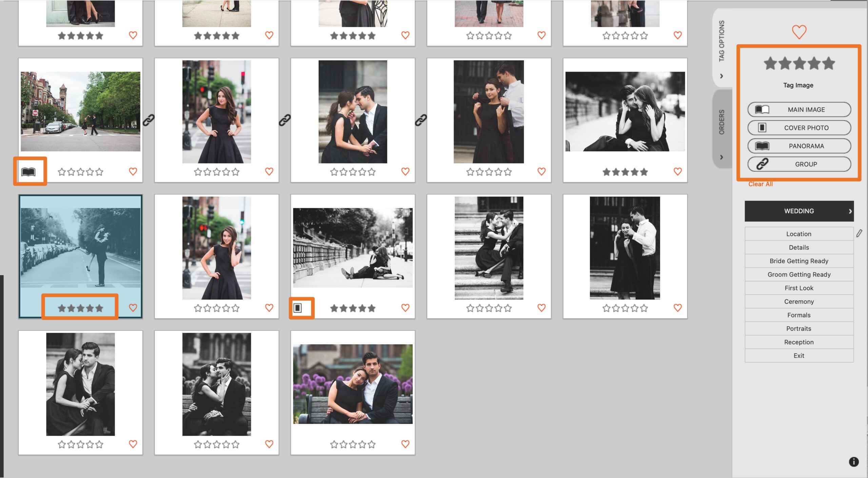Click link icon between woman portrait and sitting couple

(x=285, y=120)
